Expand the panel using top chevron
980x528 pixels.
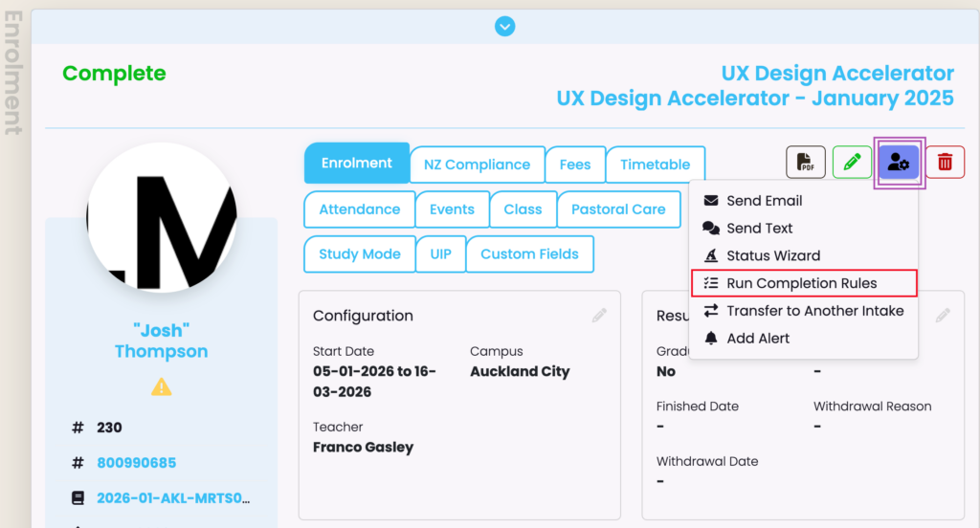tap(505, 27)
